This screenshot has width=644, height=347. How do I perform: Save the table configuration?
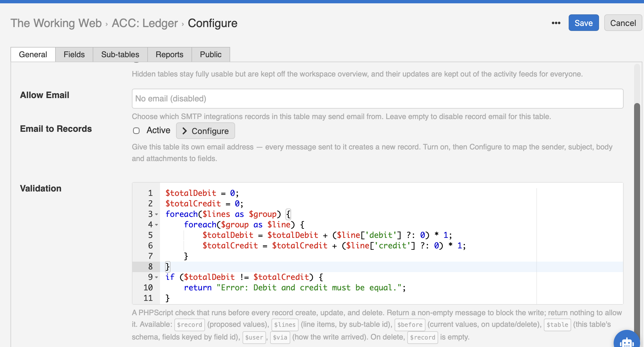(x=584, y=23)
